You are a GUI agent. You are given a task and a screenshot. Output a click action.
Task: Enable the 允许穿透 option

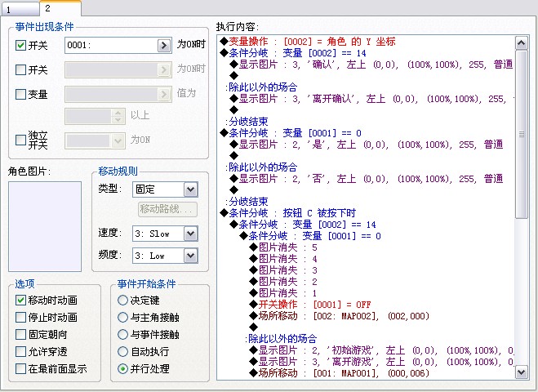20,351
